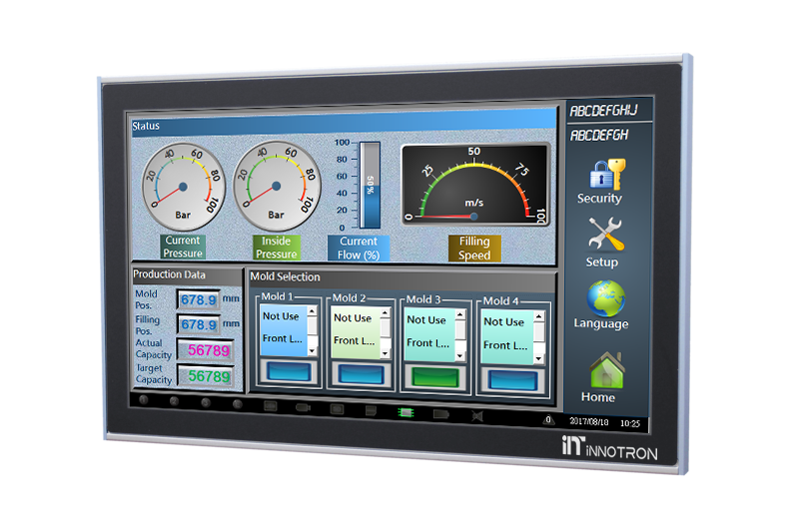The width and height of the screenshot is (799, 532).
Task: Select "Not Use" in Mold 3 list
Action: (x=426, y=320)
